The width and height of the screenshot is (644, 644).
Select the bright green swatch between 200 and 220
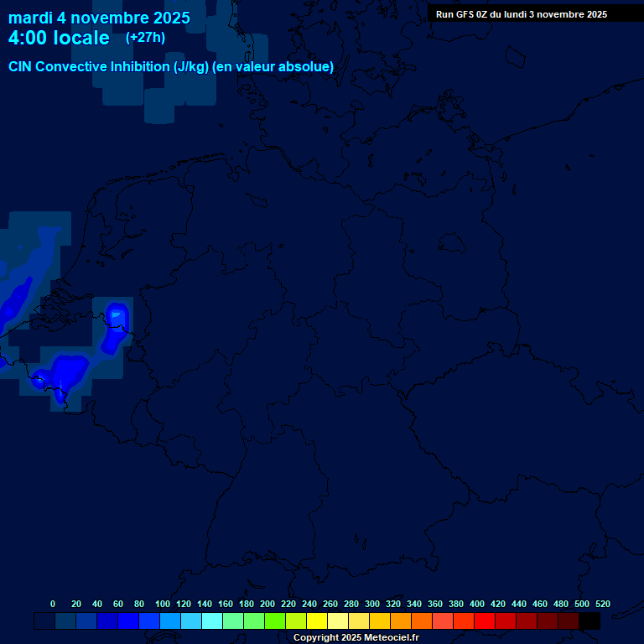[275, 621]
